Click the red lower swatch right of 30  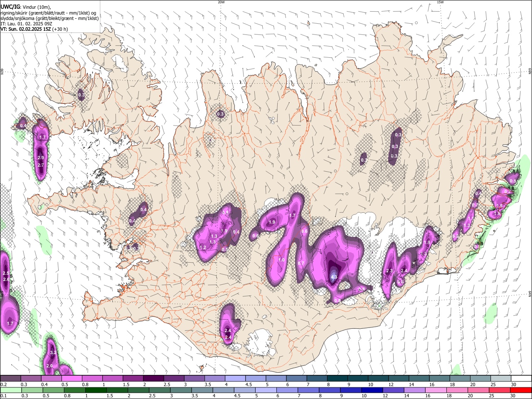click(521, 390)
